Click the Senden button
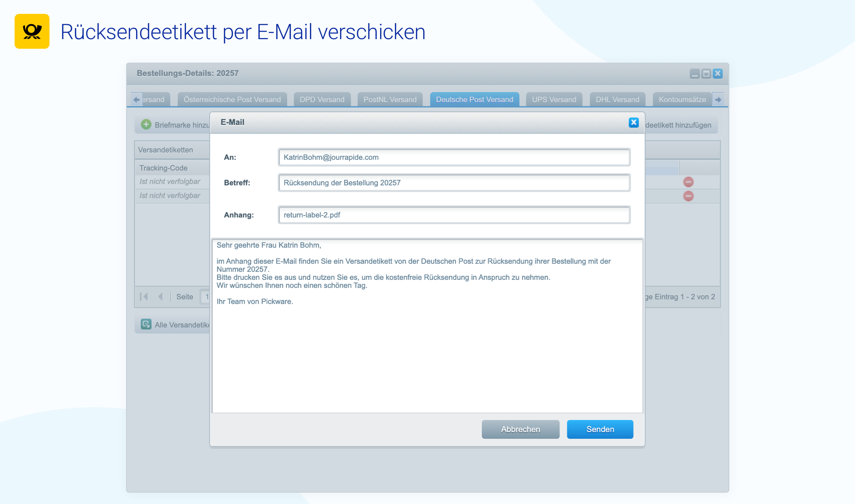Screen dimensions: 855x504 [600, 429]
